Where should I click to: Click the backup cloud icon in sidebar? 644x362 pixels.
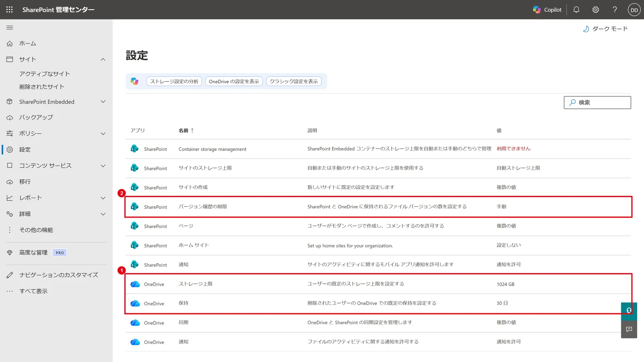coord(10,117)
